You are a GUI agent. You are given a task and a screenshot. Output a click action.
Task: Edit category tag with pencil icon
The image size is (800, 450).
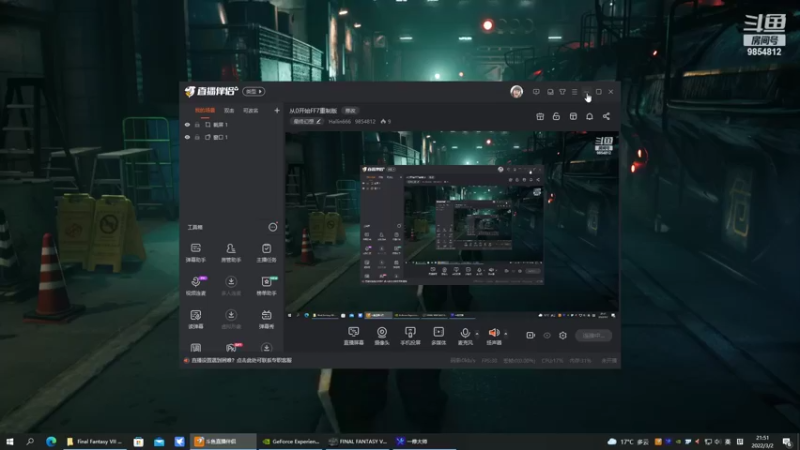pyautogui.click(x=307, y=121)
